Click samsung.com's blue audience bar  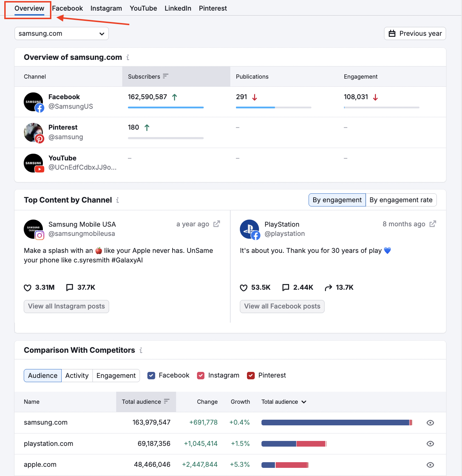pyautogui.click(x=335, y=422)
